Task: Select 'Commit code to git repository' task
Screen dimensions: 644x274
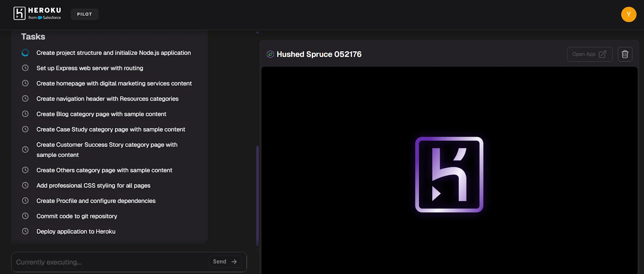Action: point(77,216)
